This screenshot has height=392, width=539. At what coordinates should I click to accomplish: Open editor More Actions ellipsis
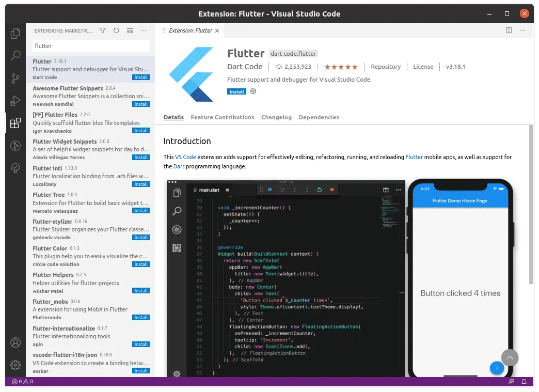(x=522, y=30)
